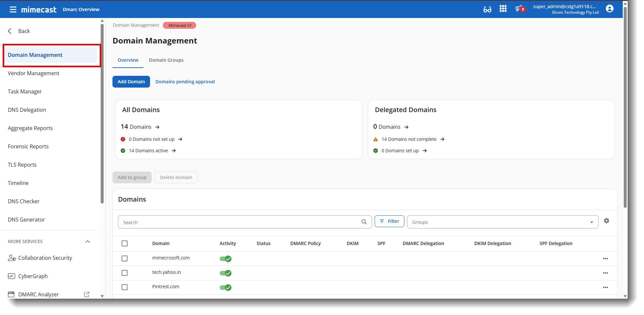644x315 pixels.
Task: Click the glasses icon in header
Action: click(x=487, y=9)
